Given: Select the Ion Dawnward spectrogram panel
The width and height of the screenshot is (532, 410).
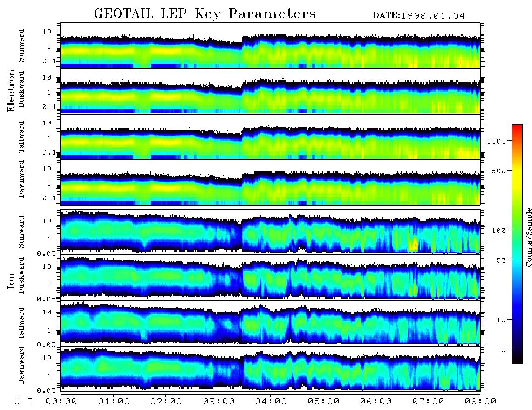Looking at the screenshot, I should coord(270,368).
